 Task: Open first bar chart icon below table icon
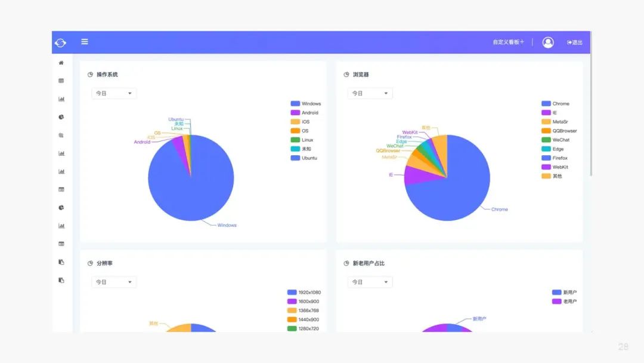[61, 99]
